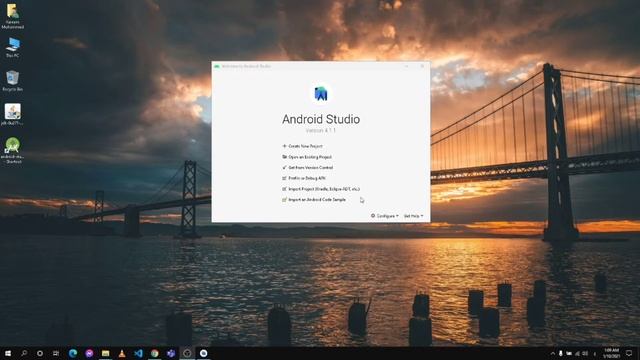Open the Action Center notifications icon
The height and width of the screenshot is (360, 640).
click(x=630, y=353)
